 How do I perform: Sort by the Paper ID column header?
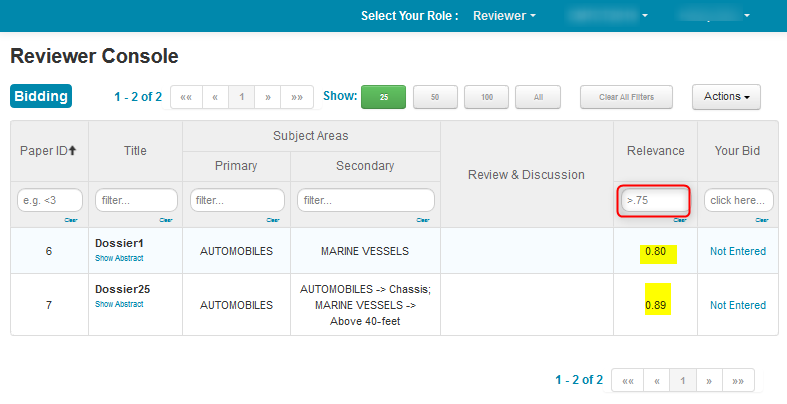(x=49, y=151)
